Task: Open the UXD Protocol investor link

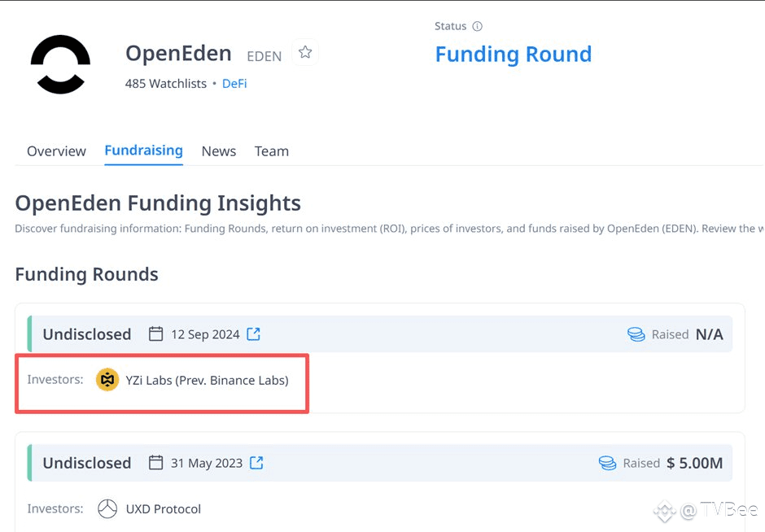Action: [x=164, y=509]
